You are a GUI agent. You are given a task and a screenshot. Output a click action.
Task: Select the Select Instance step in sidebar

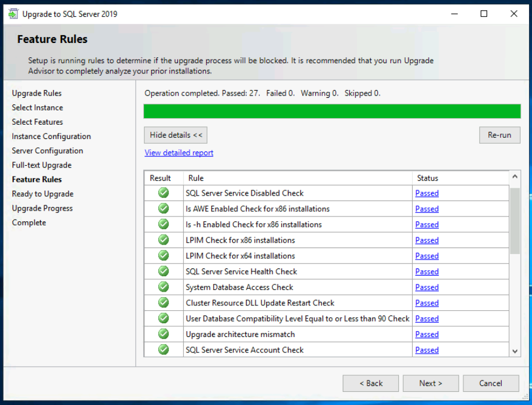click(38, 107)
